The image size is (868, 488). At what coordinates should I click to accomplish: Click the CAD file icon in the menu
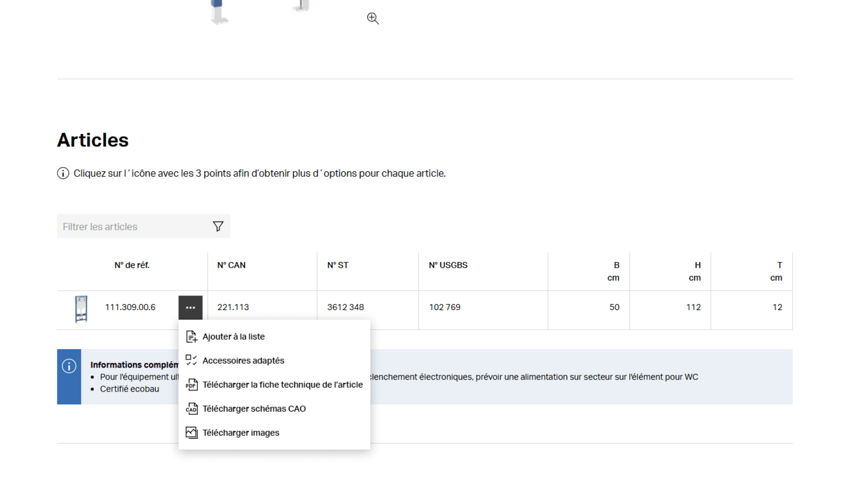point(192,409)
